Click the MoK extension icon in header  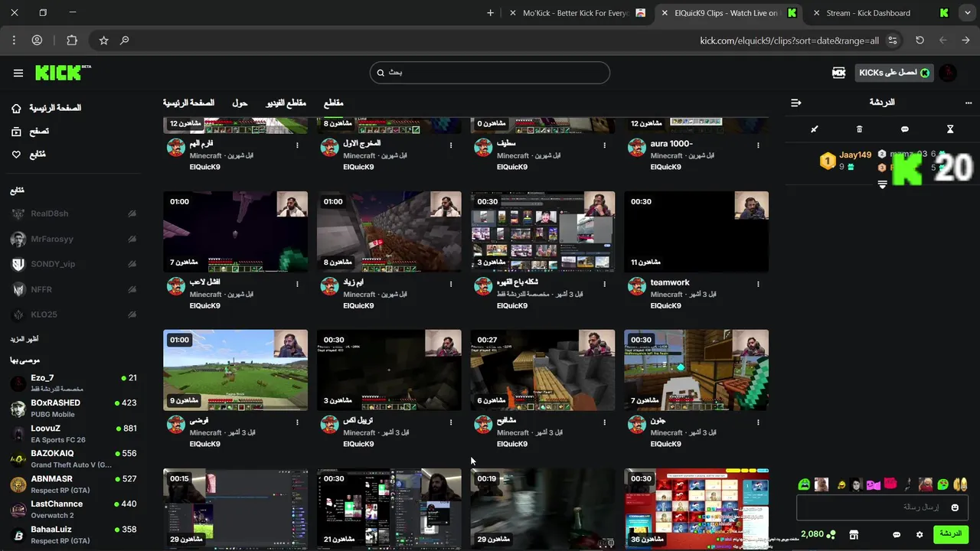pyautogui.click(x=838, y=73)
